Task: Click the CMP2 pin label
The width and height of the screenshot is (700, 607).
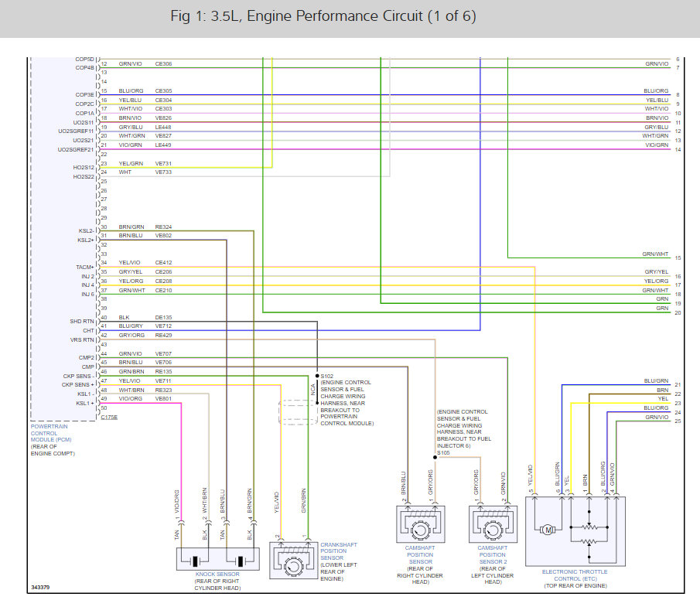Action: tap(87, 357)
